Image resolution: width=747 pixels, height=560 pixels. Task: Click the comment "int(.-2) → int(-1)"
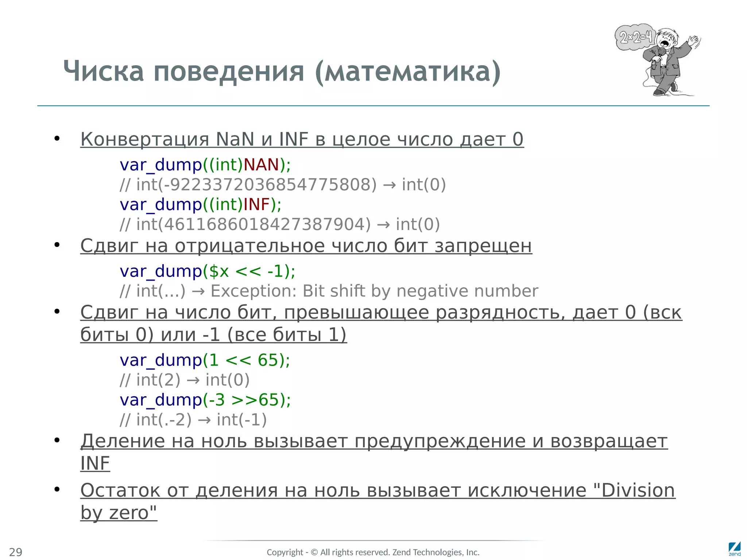click(193, 420)
